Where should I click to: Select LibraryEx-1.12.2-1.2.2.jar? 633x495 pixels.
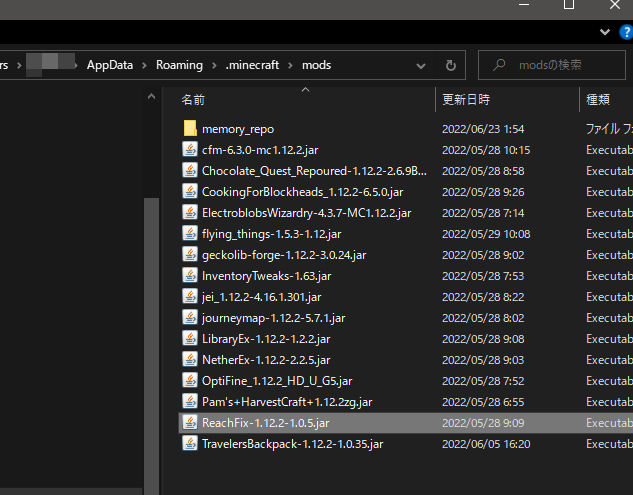pos(266,339)
